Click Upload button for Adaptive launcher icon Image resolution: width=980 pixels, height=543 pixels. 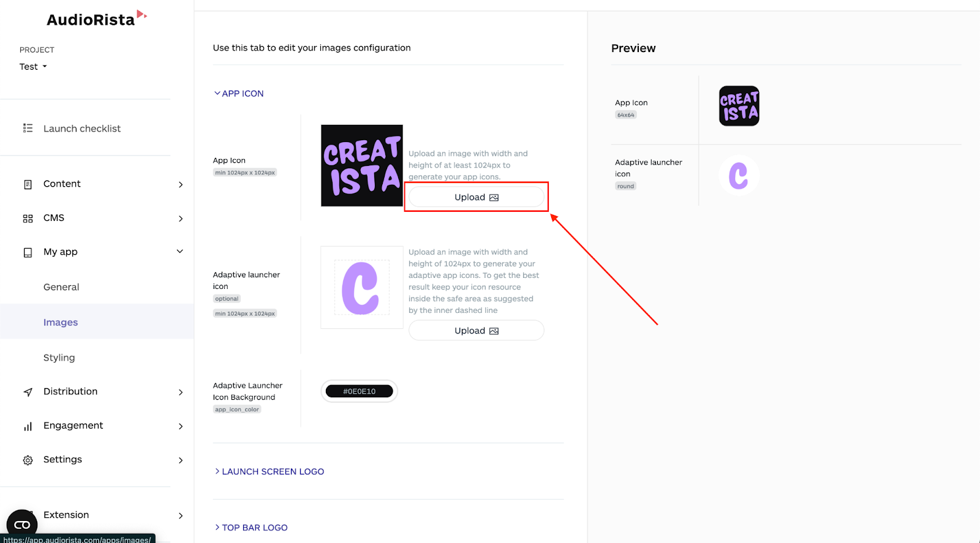[x=477, y=331]
